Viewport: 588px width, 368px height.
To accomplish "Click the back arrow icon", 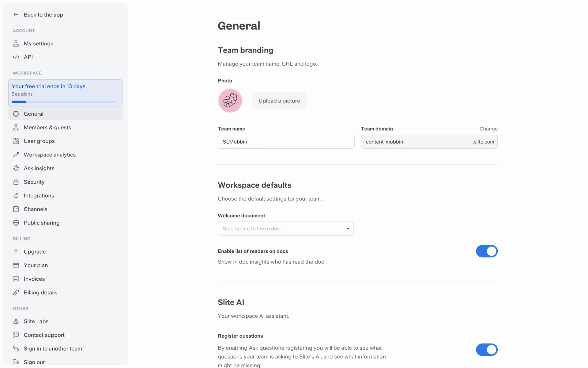I will click(16, 15).
